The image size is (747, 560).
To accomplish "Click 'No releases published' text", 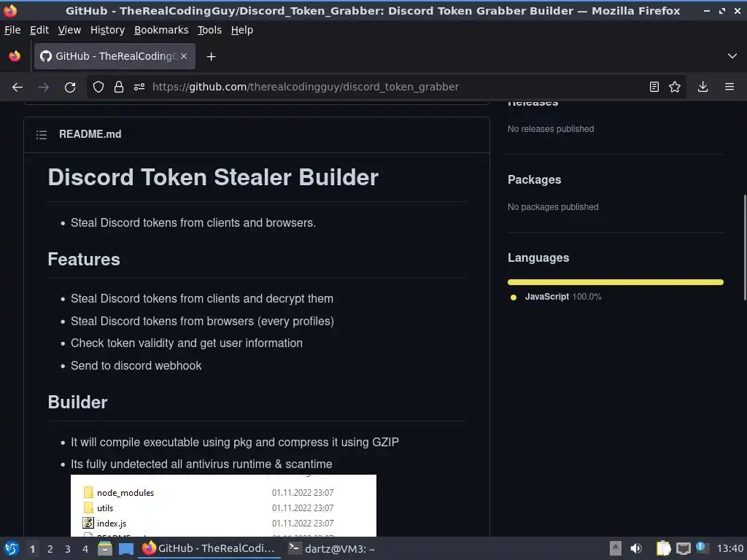I will [551, 129].
